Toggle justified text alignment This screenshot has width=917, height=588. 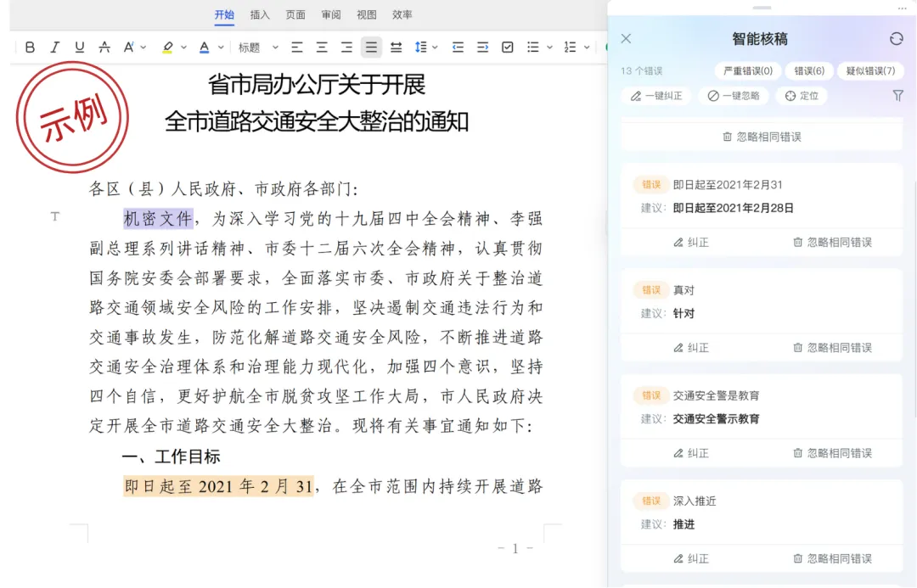pos(371,48)
